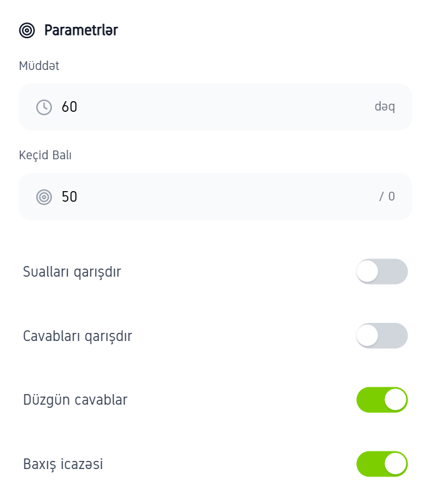
Task: Select the duration value 60
Action: (70, 107)
